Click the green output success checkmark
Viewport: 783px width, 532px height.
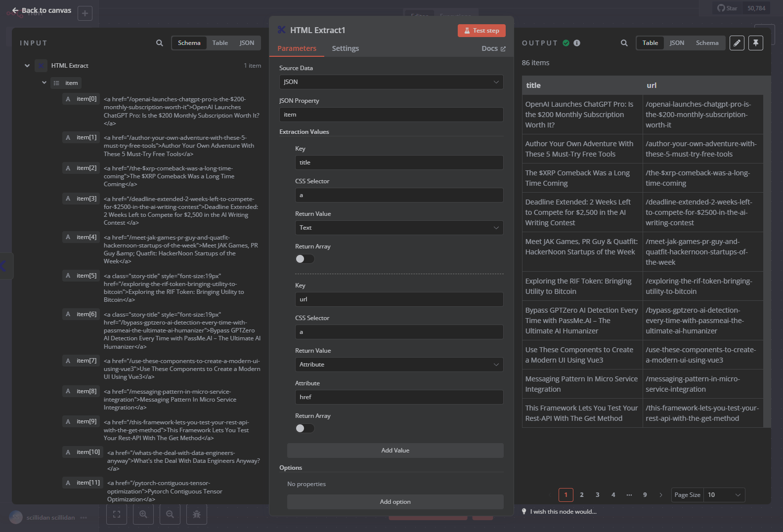(566, 43)
